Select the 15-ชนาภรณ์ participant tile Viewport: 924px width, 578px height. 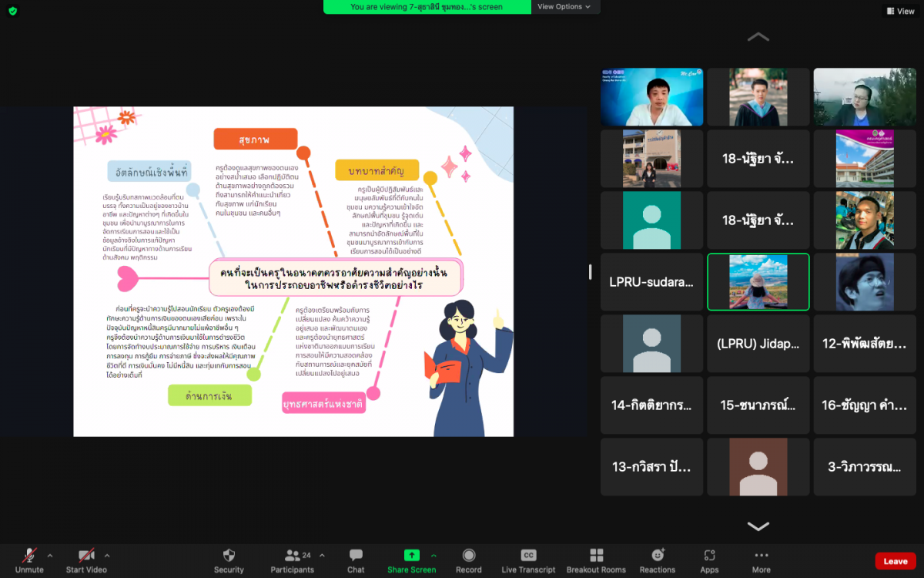(758, 405)
